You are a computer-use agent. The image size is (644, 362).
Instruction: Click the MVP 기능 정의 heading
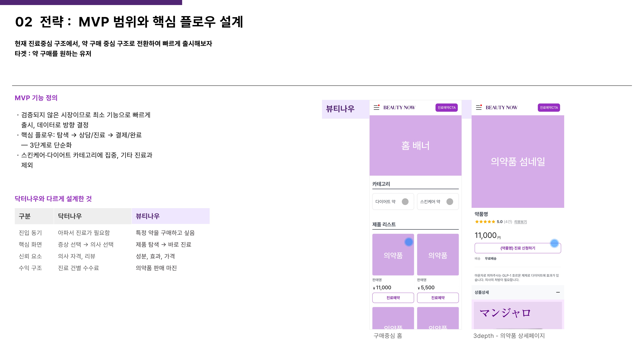36,98
